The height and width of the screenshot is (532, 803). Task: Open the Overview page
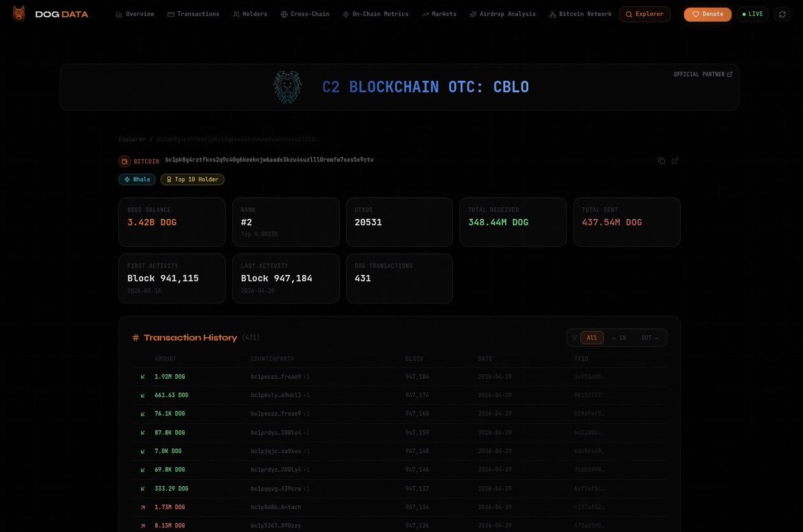(x=135, y=14)
